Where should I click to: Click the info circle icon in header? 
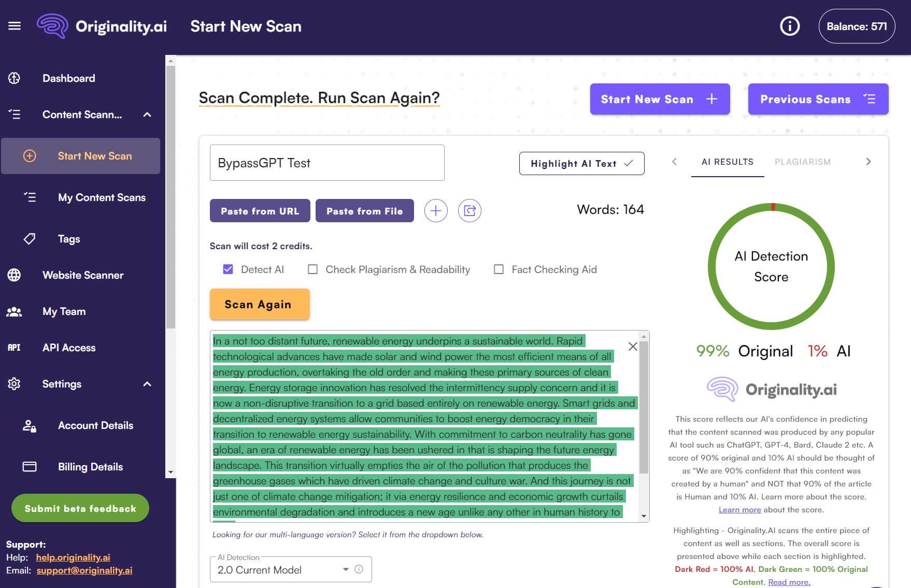790,26
